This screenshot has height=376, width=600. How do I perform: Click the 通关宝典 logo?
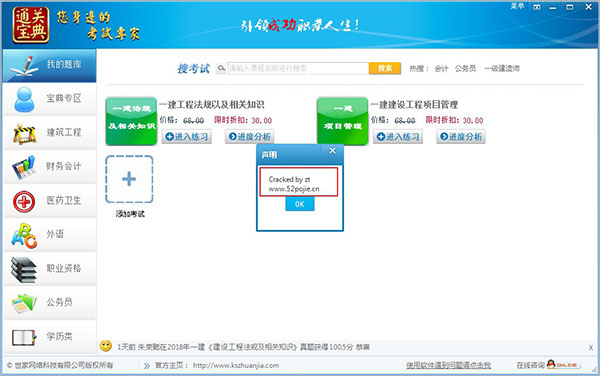click(x=31, y=24)
